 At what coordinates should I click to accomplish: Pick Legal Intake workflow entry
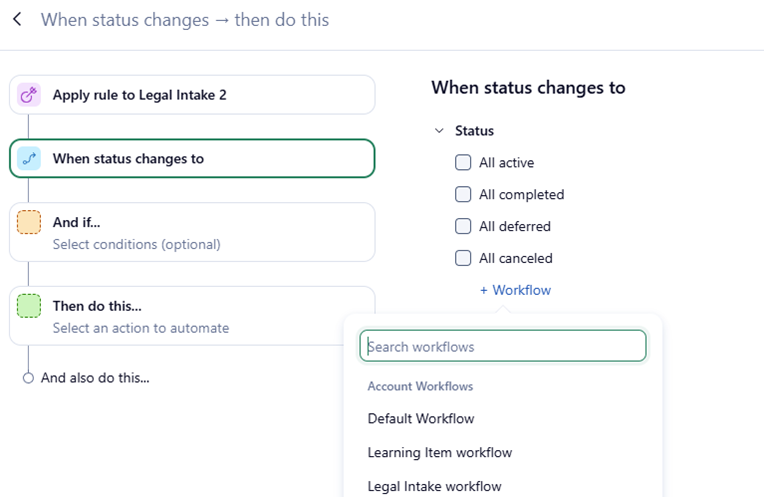point(435,486)
